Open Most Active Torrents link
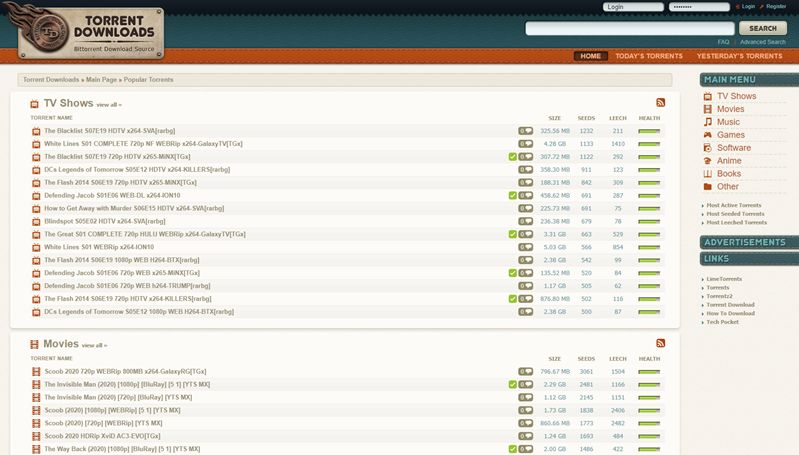 [734, 205]
